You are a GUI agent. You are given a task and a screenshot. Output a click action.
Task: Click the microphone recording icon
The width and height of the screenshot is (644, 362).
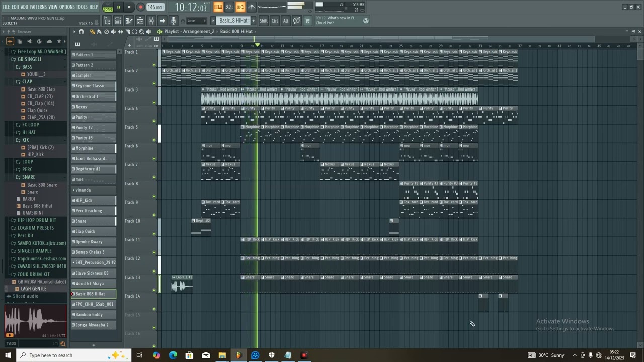[173, 21]
